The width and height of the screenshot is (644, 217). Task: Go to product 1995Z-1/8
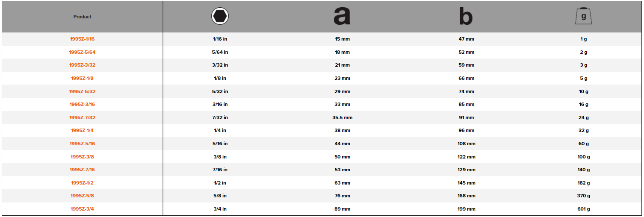pyautogui.click(x=82, y=79)
